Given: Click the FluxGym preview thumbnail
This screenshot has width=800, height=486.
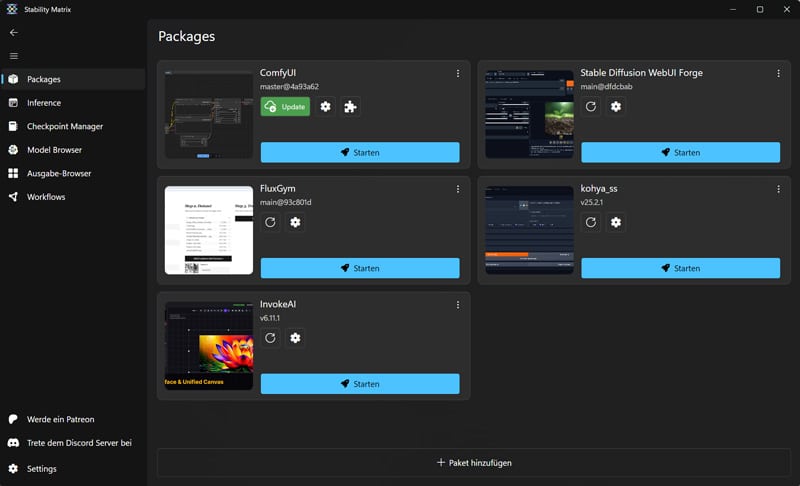Looking at the screenshot, I should [209, 231].
